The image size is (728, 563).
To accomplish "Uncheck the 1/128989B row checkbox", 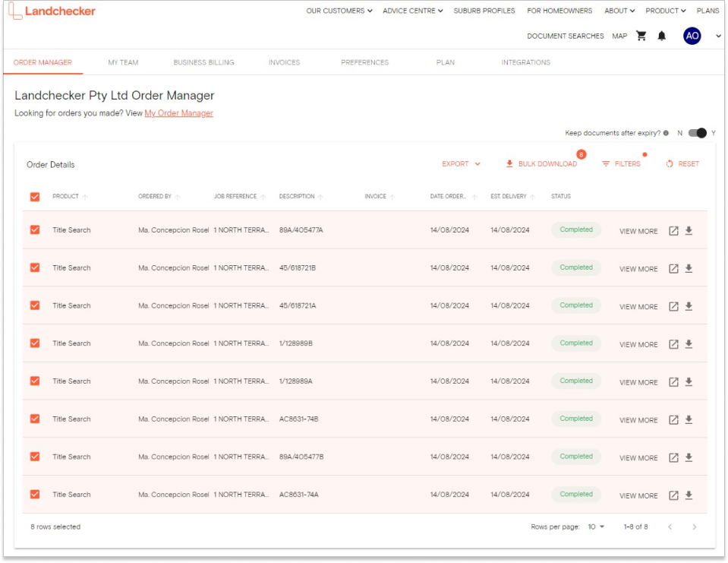I will [x=35, y=343].
